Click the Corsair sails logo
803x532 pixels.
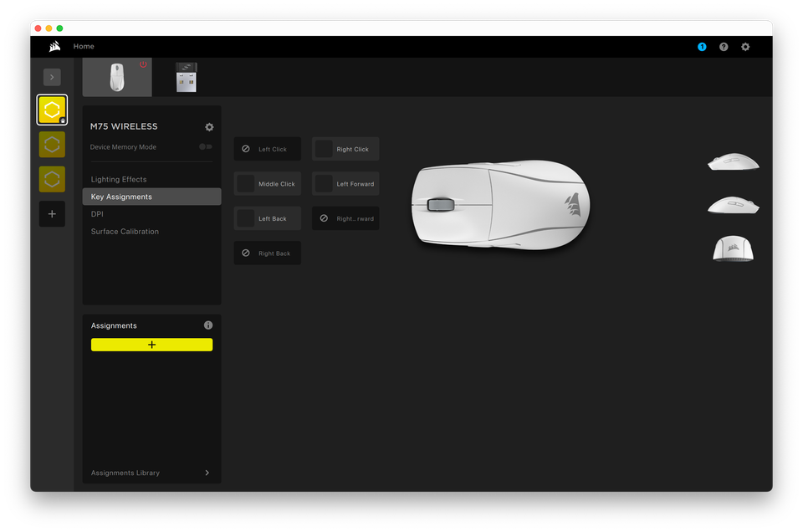coord(55,46)
